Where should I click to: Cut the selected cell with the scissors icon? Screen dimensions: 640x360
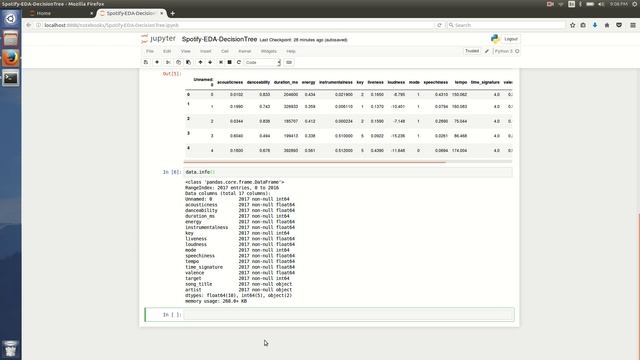[168, 62]
